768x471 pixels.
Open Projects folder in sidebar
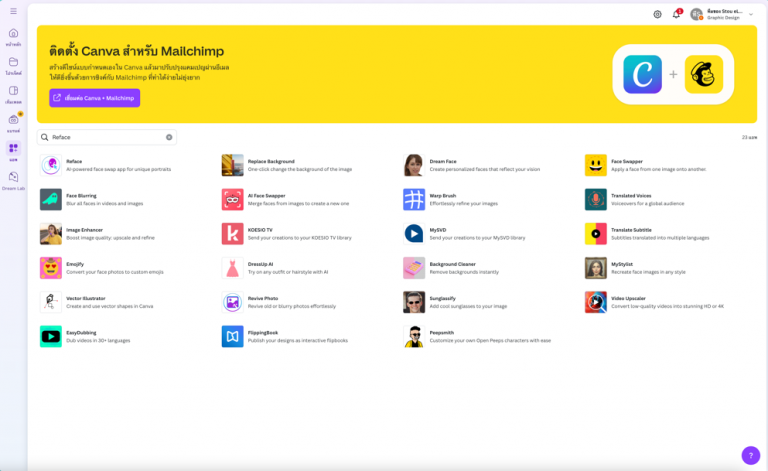[13, 66]
